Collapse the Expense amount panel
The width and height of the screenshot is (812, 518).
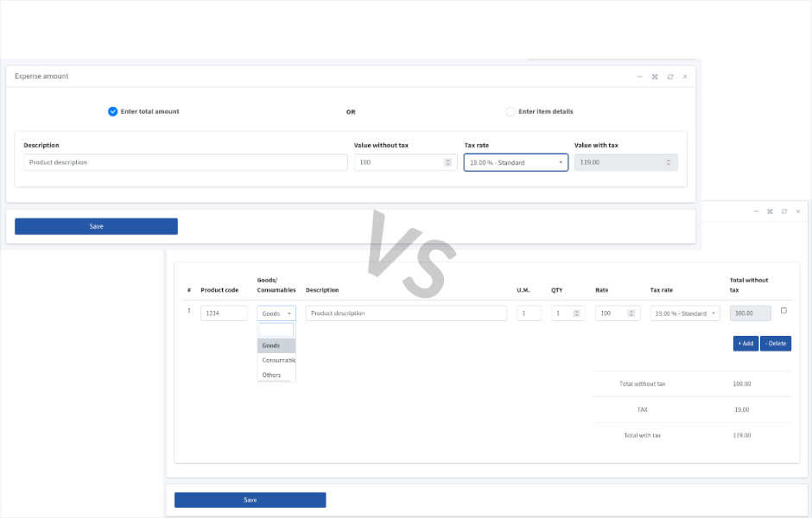[x=639, y=77]
